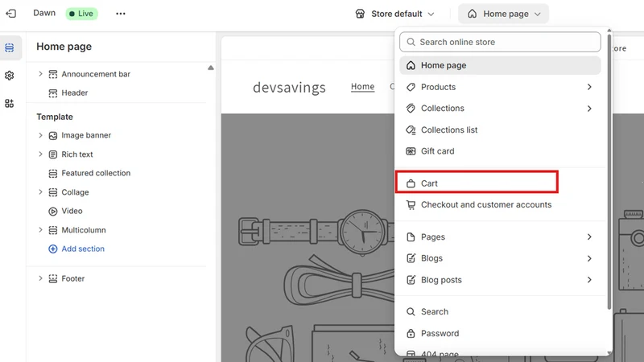Image resolution: width=644 pixels, height=362 pixels.
Task: Click the Image banner section icon
Action: [53, 135]
